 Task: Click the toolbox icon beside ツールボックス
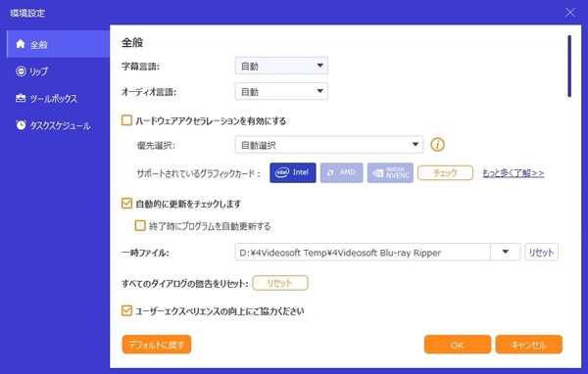pyautogui.click(x=21, y=98)
